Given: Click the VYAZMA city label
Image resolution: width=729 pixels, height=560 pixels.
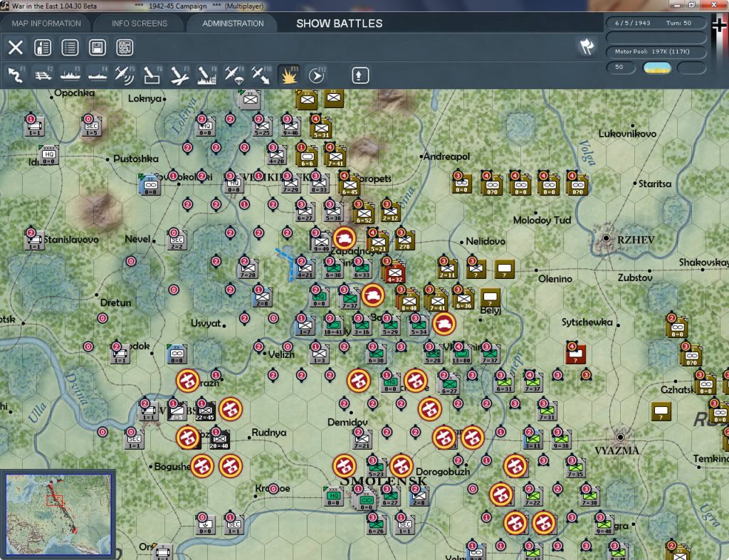Looking at the screenshot, I should pyautogui.click(x=617, y=450).
